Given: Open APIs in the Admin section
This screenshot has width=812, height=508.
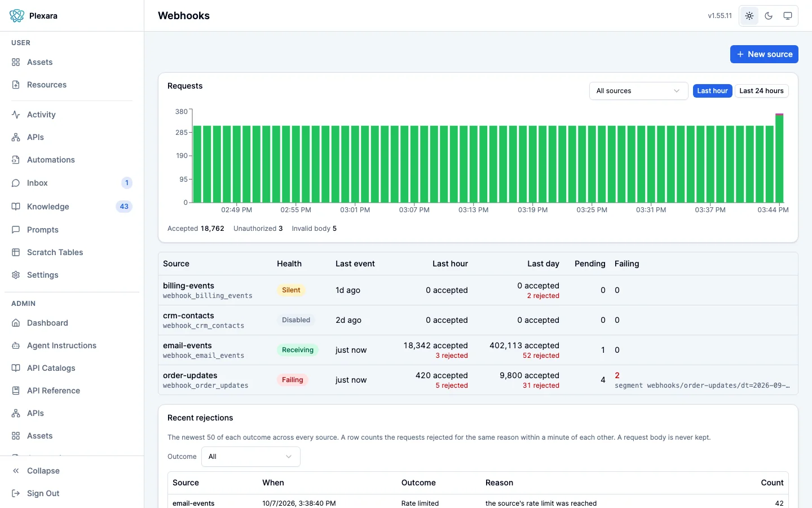Looking at the screenshot, I should 35,413.
